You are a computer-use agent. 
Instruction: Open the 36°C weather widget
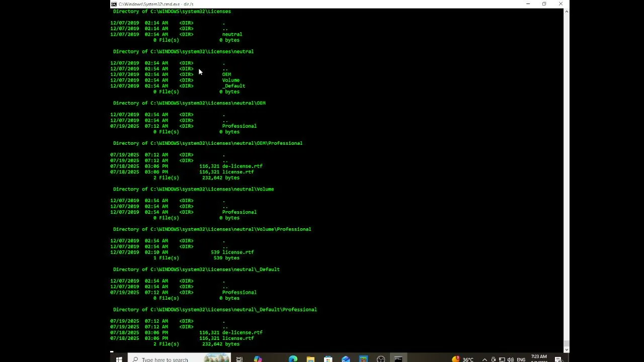(463, 359)
